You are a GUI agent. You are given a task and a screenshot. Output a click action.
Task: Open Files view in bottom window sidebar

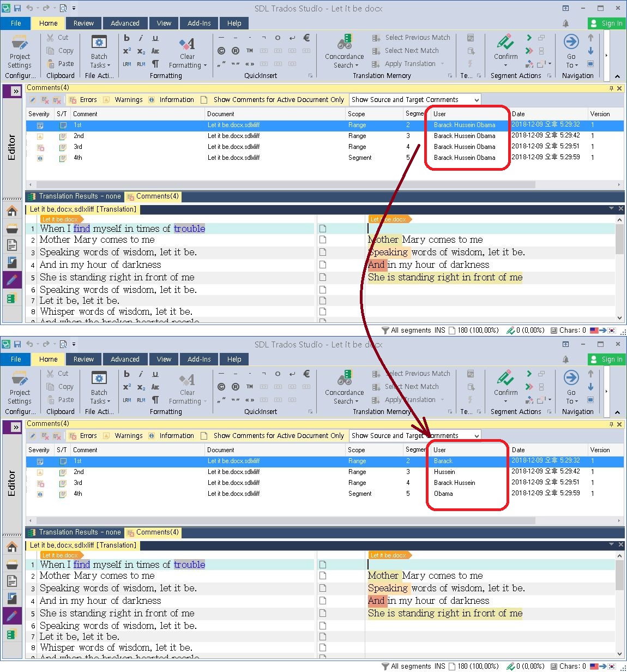click(x=12, y=581)
